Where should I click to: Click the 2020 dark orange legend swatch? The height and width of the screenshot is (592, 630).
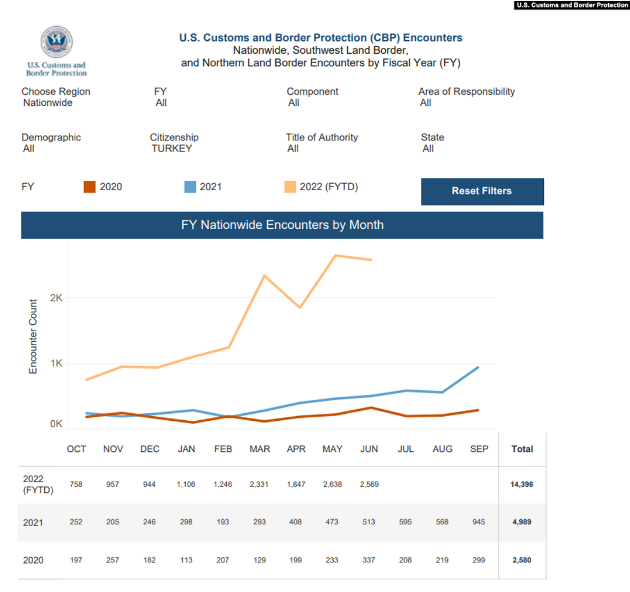[89, 187]
